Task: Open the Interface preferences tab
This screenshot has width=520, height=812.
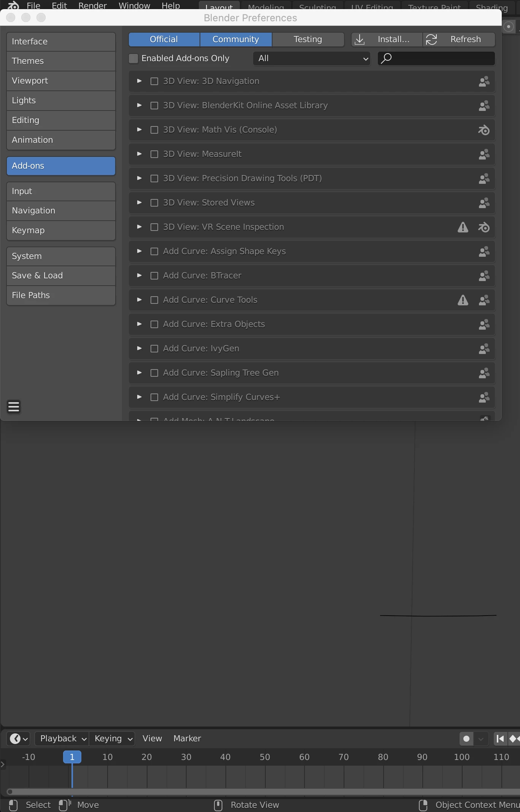Action: coord(61,42)
